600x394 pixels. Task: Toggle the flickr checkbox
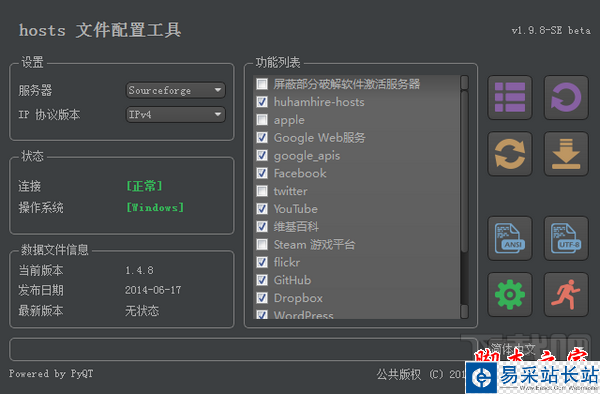(x=262, y=262)
